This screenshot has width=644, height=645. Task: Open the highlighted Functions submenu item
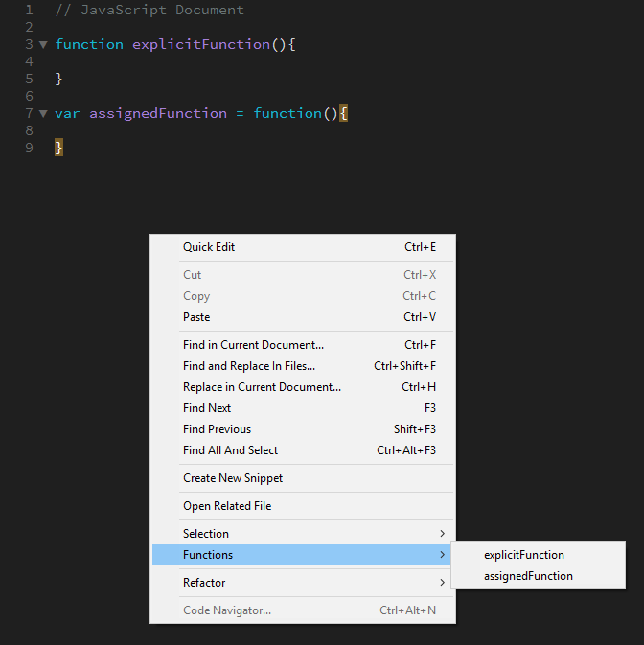208,555
